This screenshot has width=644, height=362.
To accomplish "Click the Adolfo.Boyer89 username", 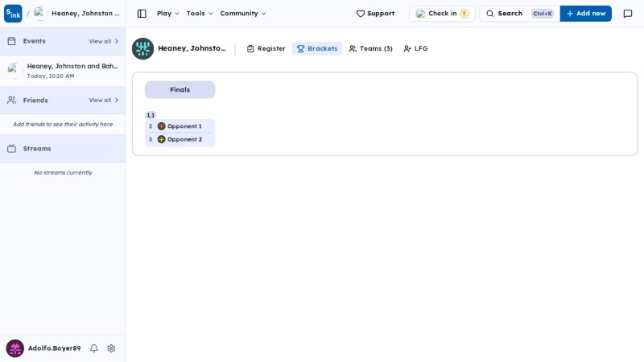I will [x=54, y=348].
